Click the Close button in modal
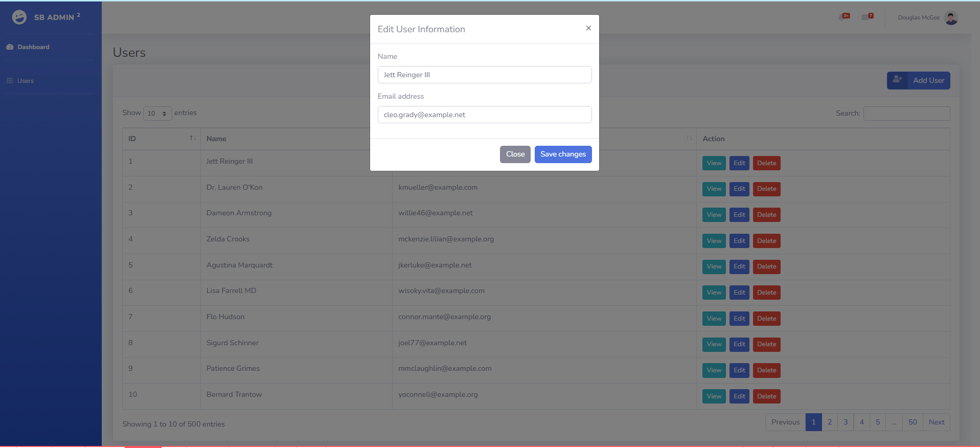This screenshot has height=448, width=980. click(x=515, y=154)
